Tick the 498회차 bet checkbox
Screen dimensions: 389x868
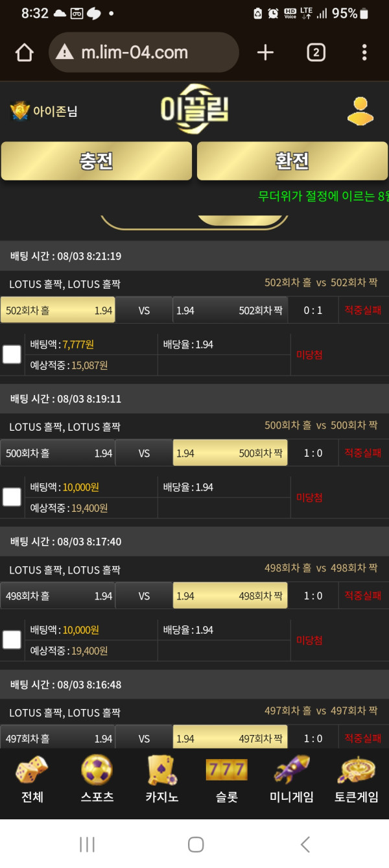12,640
